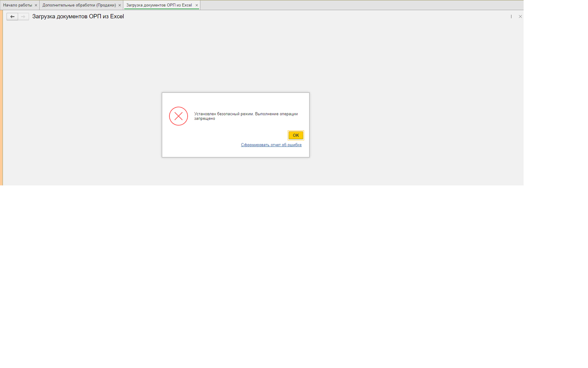Go forward with the right arrow button

coord(23,16)
